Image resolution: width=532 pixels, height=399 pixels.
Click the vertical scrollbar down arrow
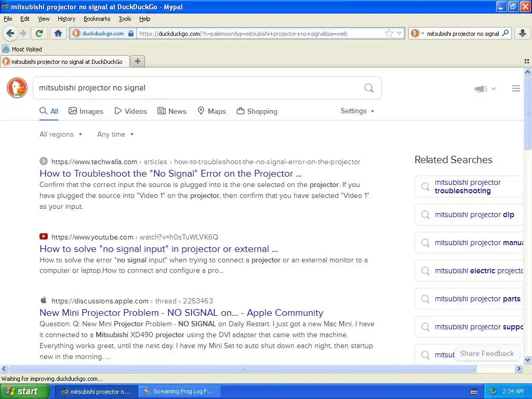point(527,360)
